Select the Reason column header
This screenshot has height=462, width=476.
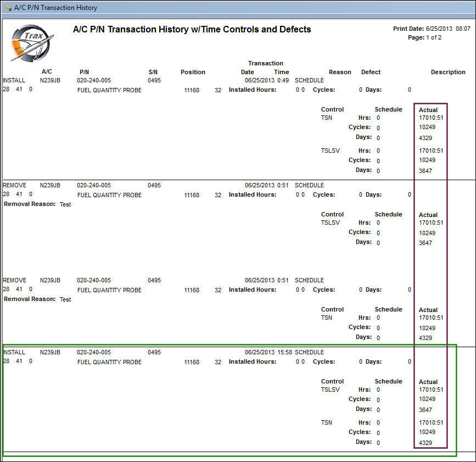click(x=340, y=72)
